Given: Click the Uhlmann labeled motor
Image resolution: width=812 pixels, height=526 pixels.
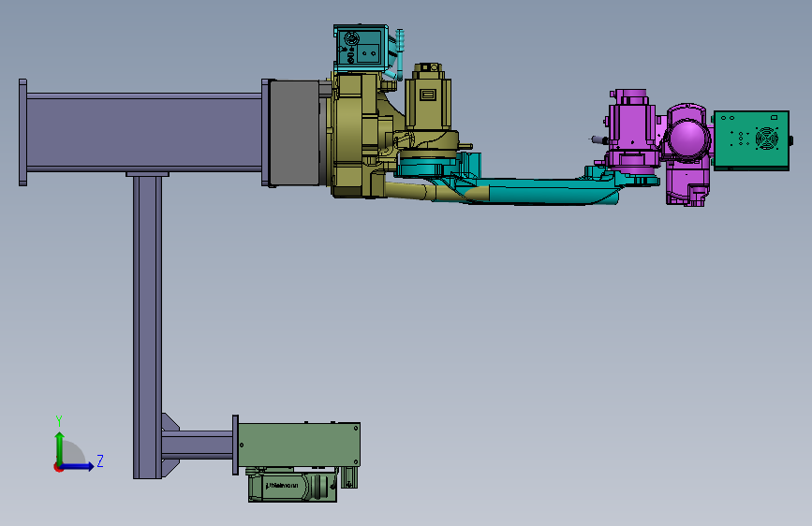Looking at the screenshot, I should coord(292,486).
